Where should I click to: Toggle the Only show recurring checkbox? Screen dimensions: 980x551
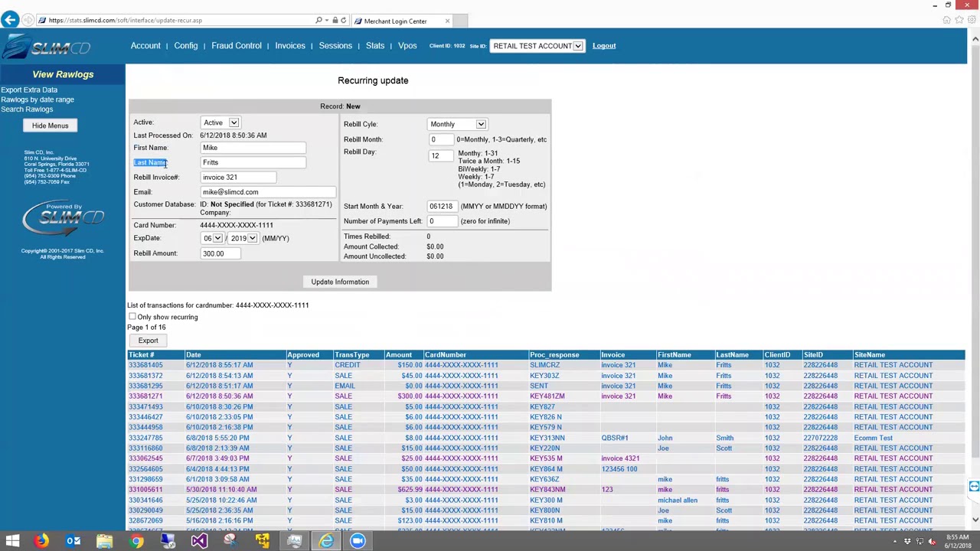tap(132, 317)
